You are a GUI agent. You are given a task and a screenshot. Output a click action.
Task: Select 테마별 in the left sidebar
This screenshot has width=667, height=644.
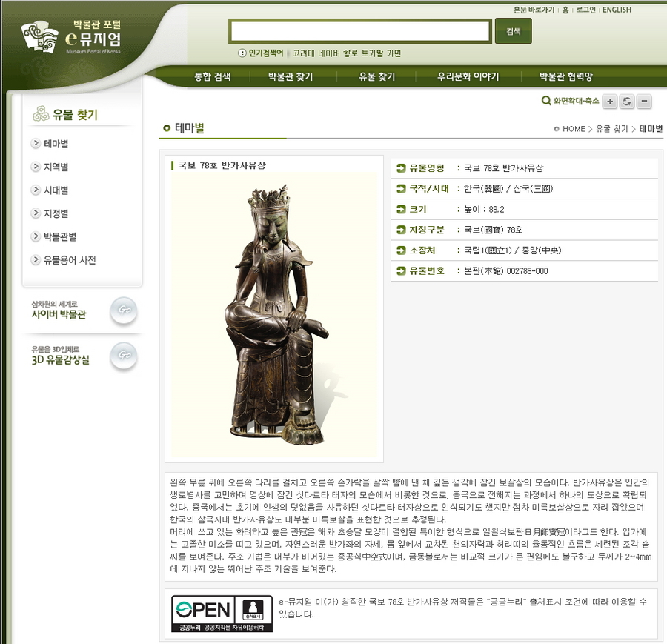tap(56, 144)
